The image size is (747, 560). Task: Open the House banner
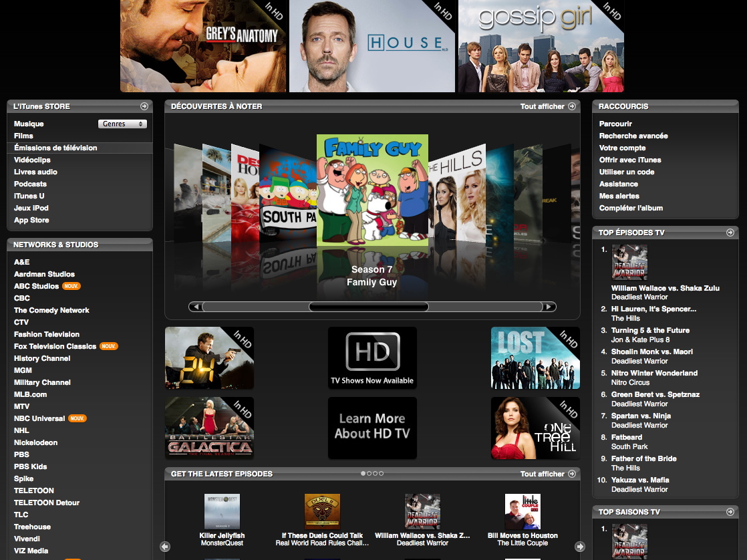372,45
